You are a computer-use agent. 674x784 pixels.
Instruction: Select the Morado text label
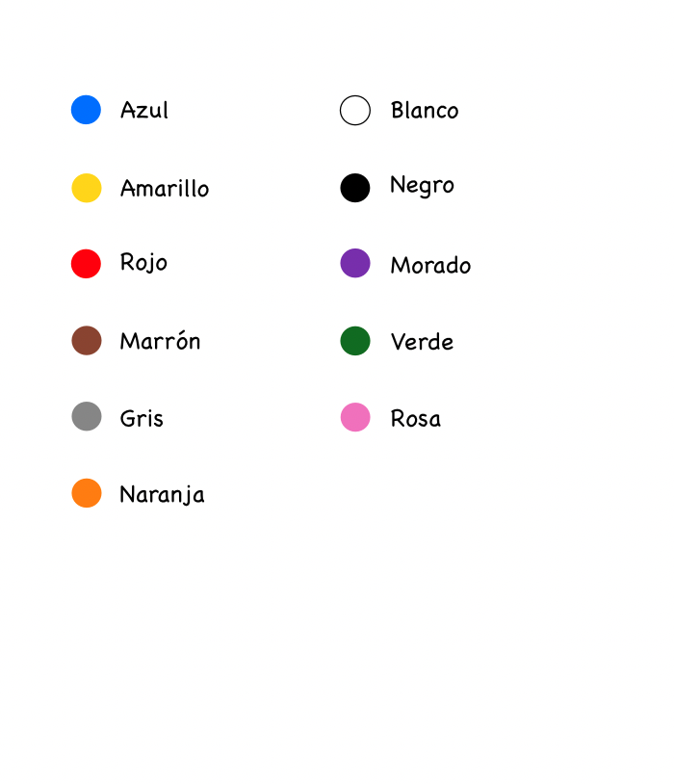[x=430, y=266]
